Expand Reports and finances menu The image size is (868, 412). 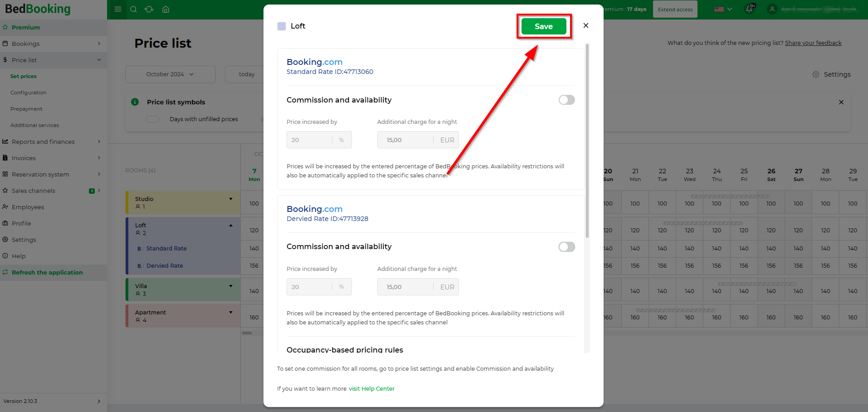click(x=54, y=142)
